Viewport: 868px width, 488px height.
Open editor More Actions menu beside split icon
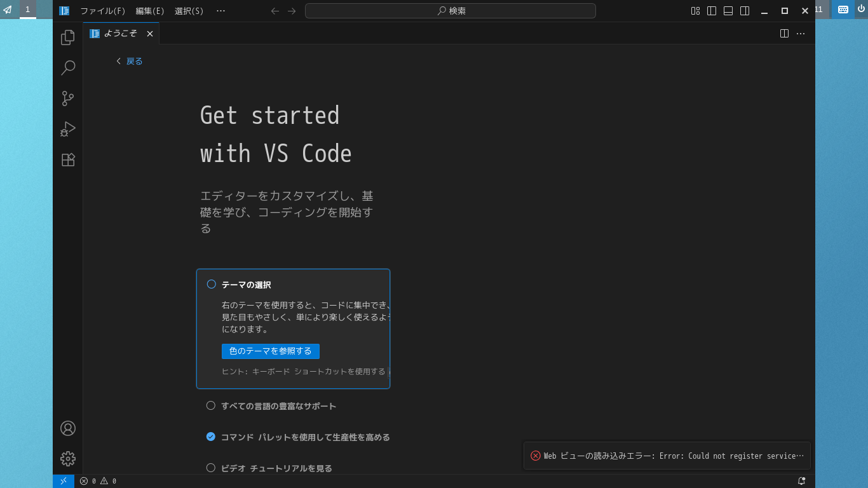point(801,34)
